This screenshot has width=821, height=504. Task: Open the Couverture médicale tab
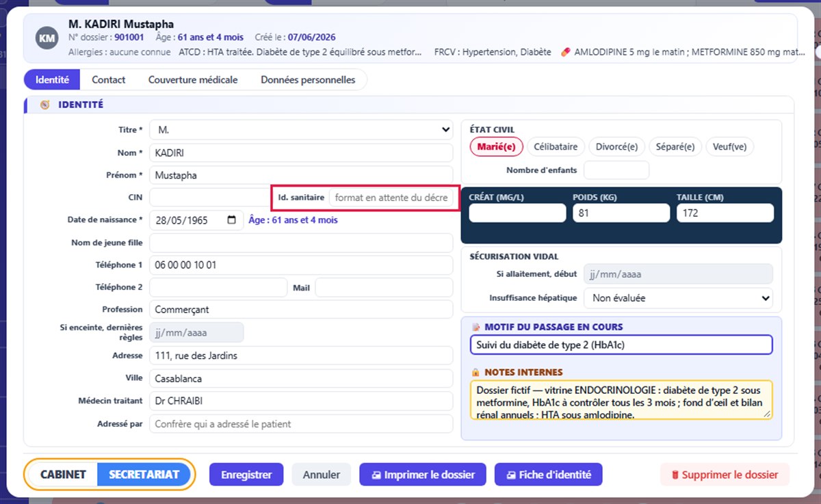click(x=193, y=80)
